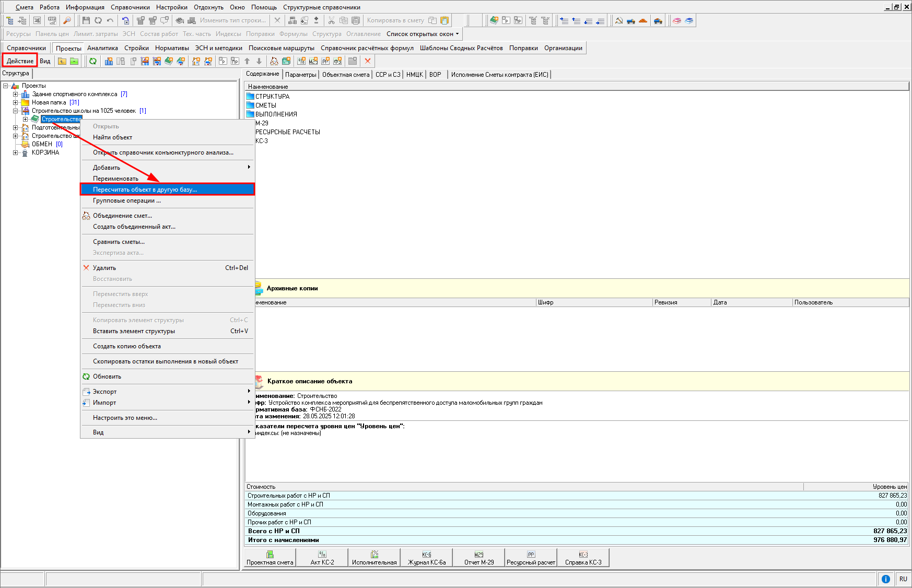Select Создать копию объекта from context menu

pos(127,346)
